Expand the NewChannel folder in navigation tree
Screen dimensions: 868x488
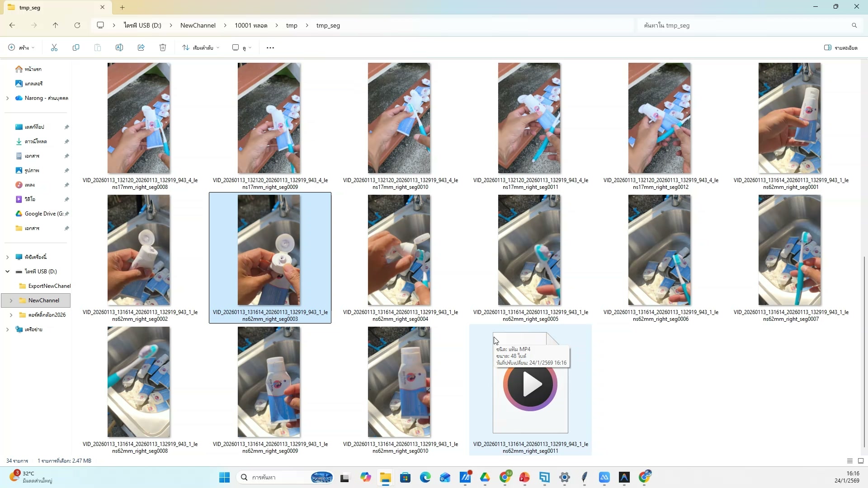point(11,300)
